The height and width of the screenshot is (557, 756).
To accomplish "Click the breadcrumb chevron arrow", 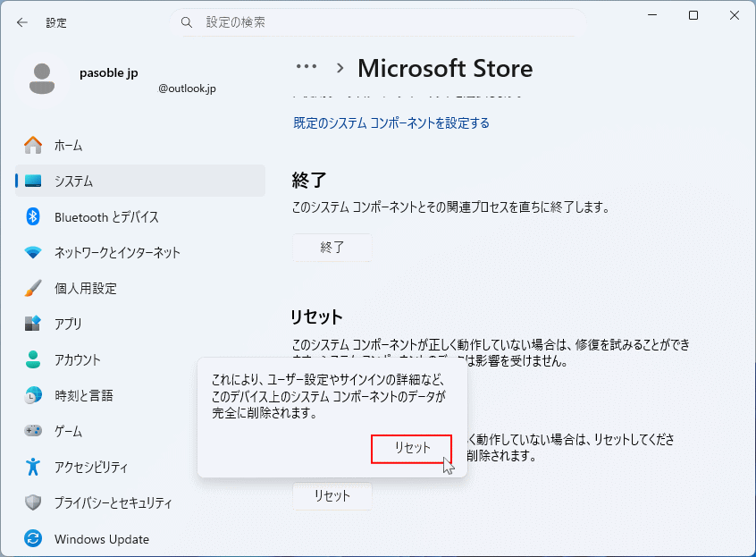I will [340, 68].
